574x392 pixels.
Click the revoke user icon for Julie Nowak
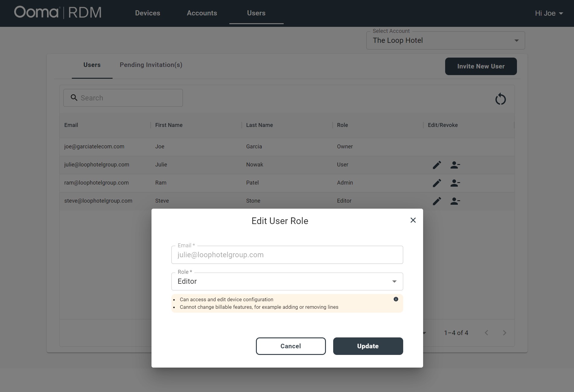(x=455, y=165)
